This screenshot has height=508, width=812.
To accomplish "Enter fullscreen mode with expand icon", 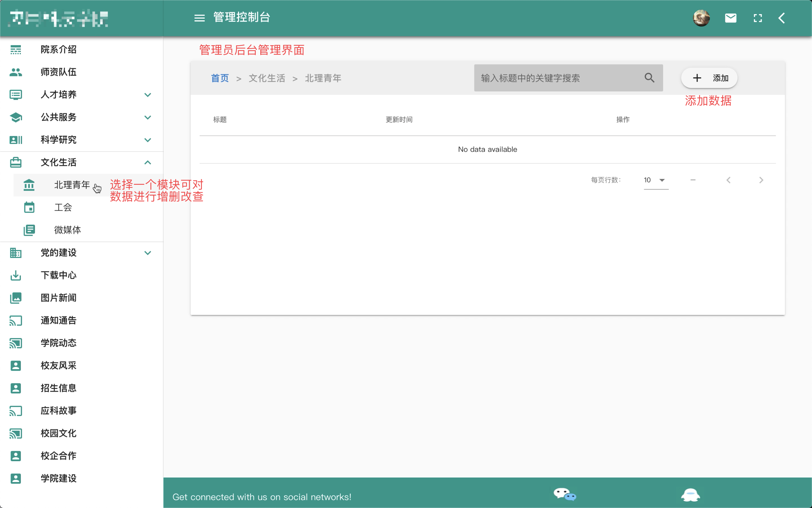I will (757, 18).
